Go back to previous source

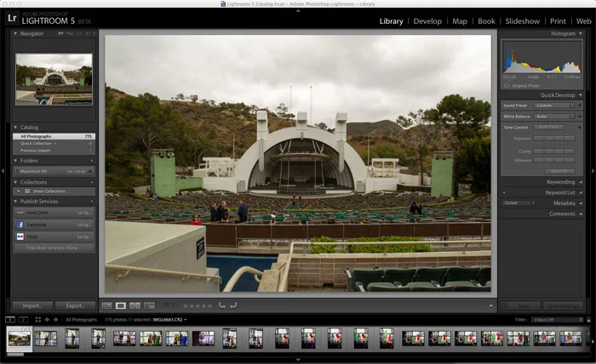coord(47,320)
